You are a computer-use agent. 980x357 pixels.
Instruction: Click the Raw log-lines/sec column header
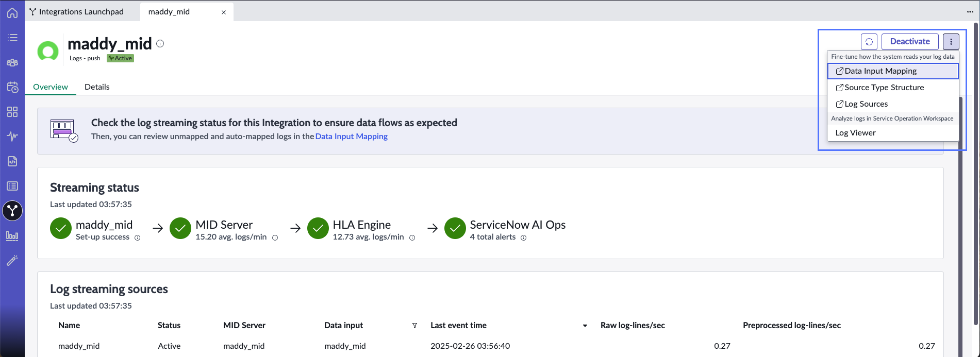coord(633,325)
